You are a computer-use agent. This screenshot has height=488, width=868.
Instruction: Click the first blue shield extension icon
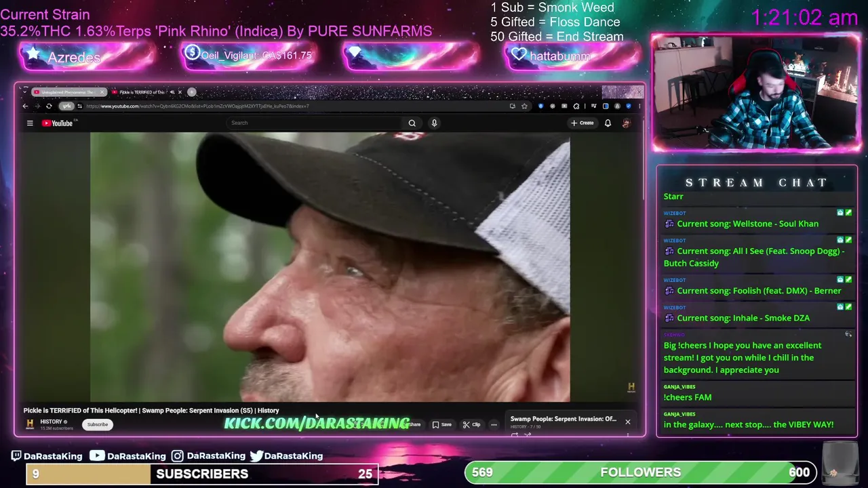click(x=540, y=106)
